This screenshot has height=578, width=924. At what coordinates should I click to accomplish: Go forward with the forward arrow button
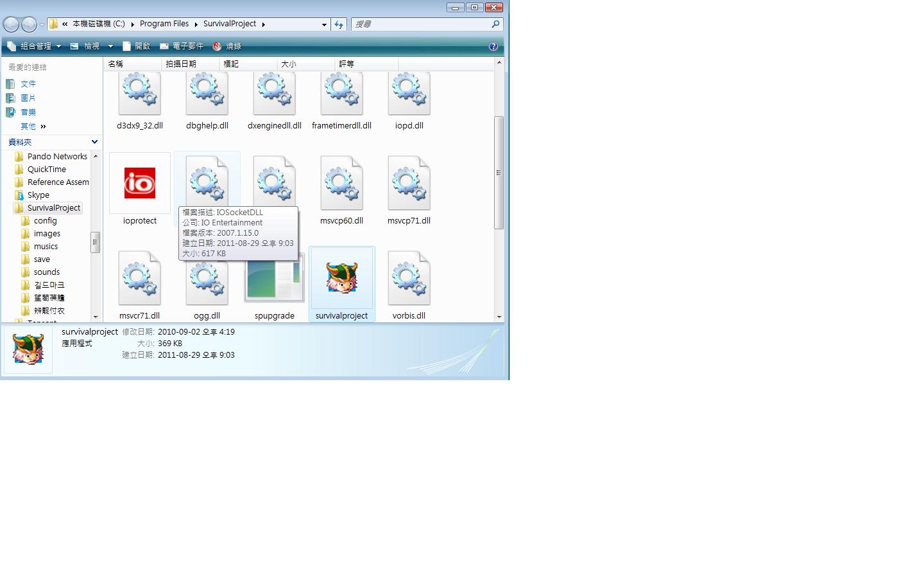(x=29, y=24)
